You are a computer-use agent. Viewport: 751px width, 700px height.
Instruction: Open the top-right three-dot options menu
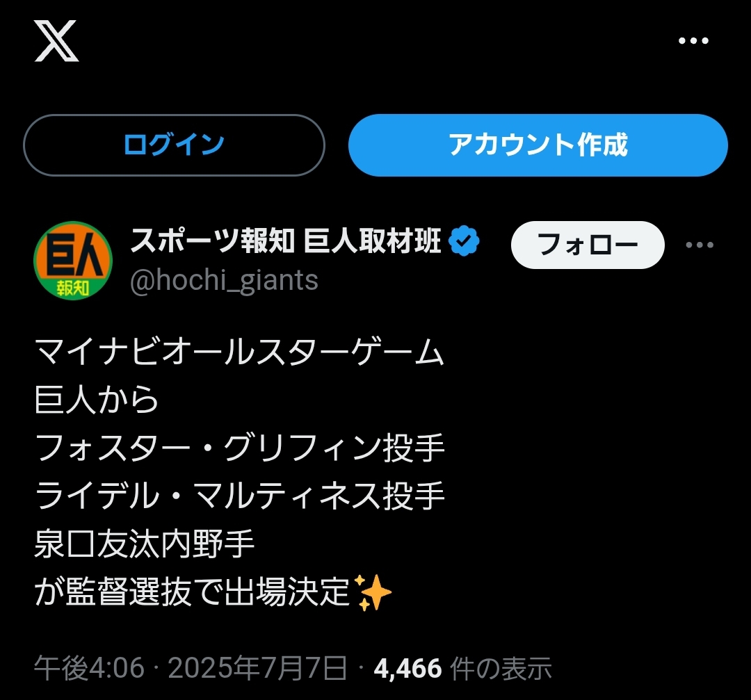pos(693,41)
